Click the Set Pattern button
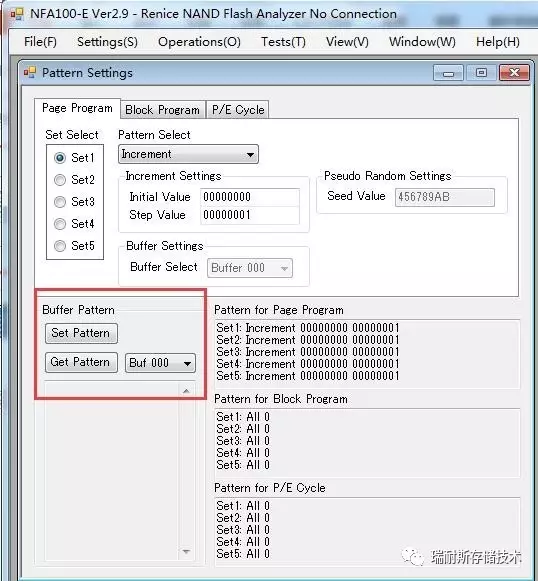This screenshot has height=581, width=538. tap(81, 333)
